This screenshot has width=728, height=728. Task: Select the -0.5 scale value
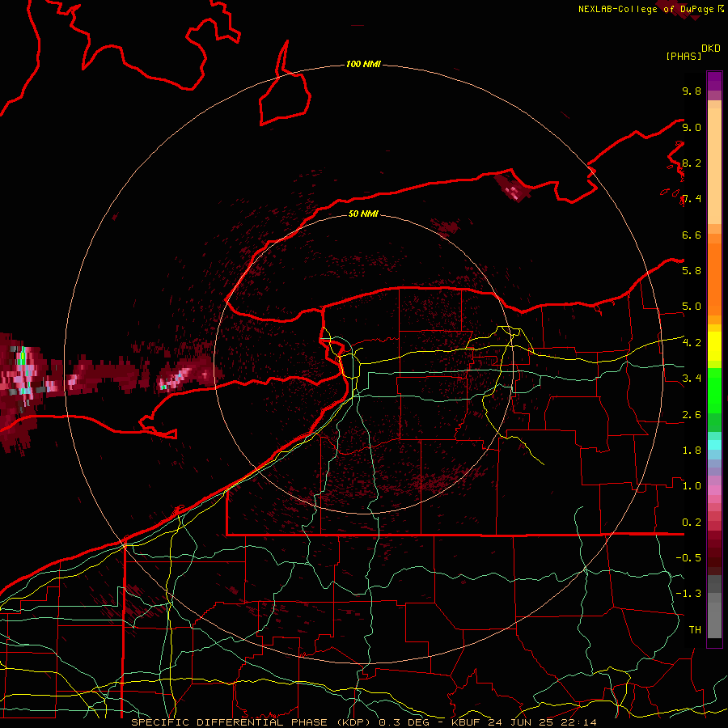[x=688, y=558]
